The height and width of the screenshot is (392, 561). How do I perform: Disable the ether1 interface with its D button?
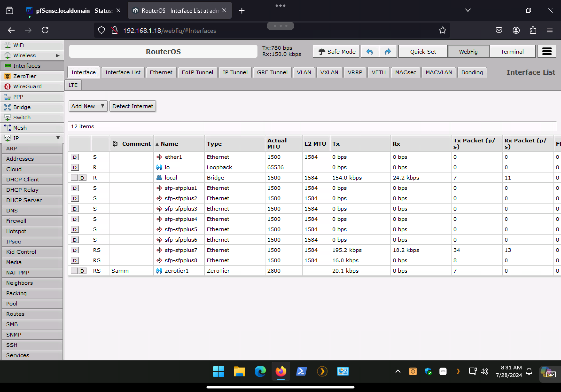click(x=75, y=157)
